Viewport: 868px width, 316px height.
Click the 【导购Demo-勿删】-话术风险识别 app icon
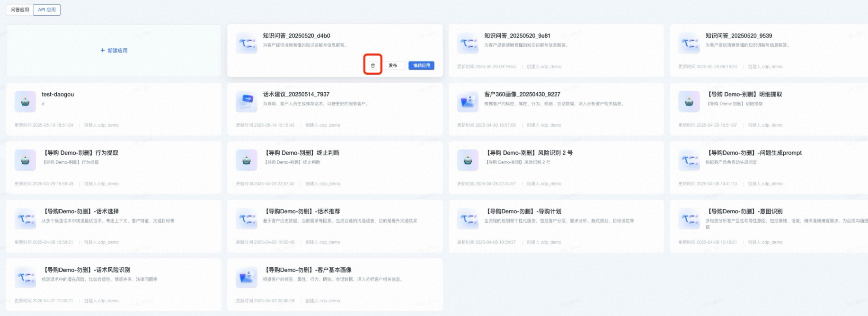[25, 278]
